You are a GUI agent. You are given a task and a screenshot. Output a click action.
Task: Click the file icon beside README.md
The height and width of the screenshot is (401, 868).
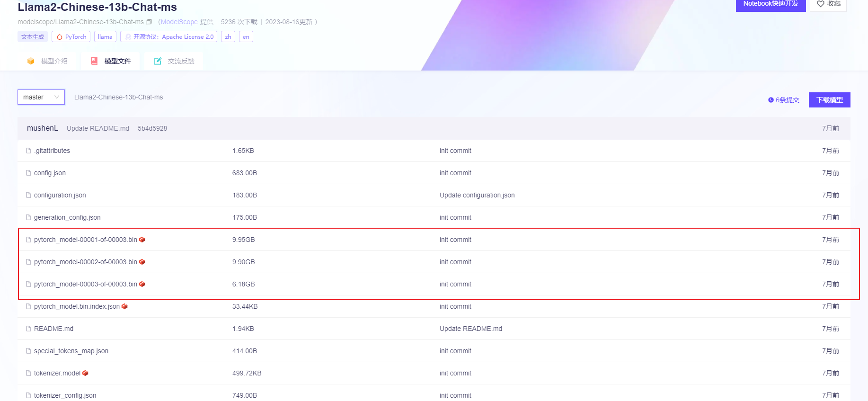pos(28,329)
